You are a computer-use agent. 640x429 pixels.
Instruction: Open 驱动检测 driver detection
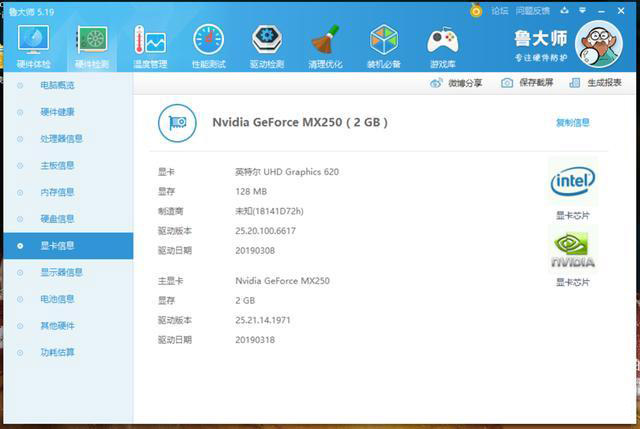(267, 46)
